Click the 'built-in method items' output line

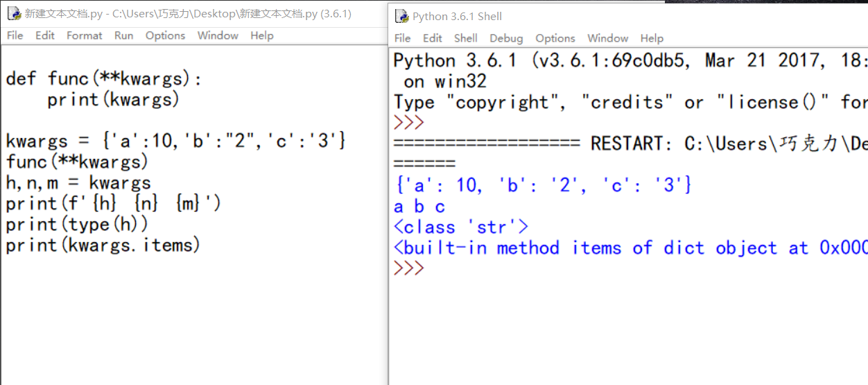[x=630, y=248]
